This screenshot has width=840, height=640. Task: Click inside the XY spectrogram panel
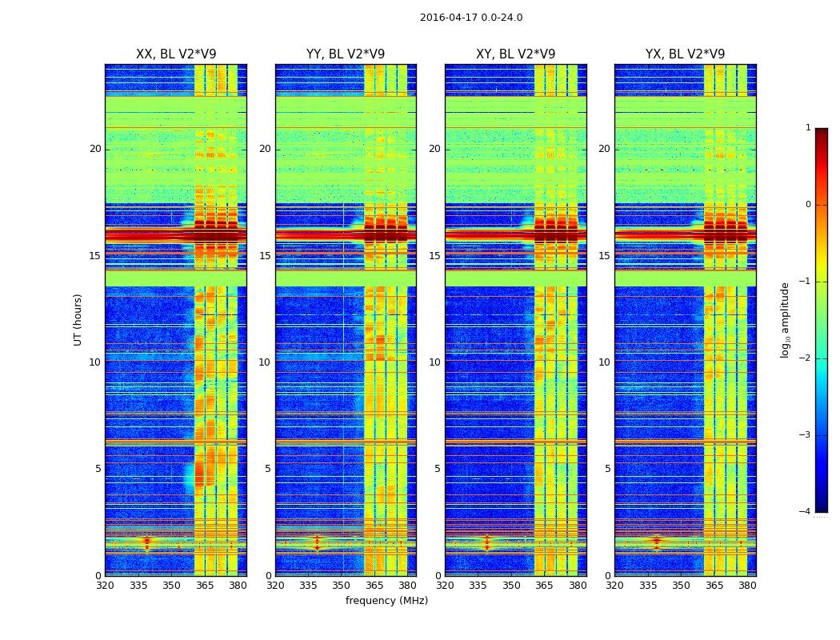(516, 320)
